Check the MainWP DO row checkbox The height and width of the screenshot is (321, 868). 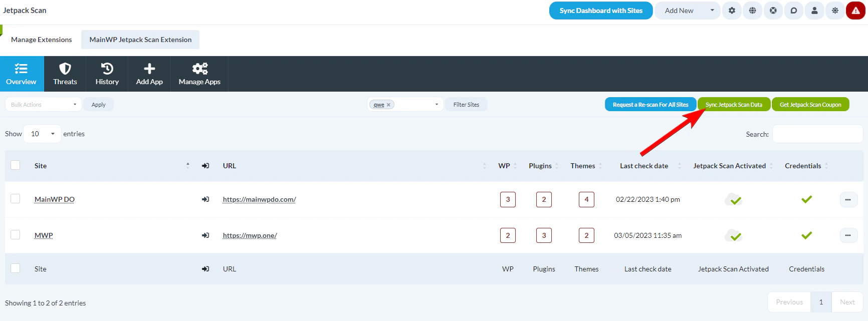tap(16, 199)
